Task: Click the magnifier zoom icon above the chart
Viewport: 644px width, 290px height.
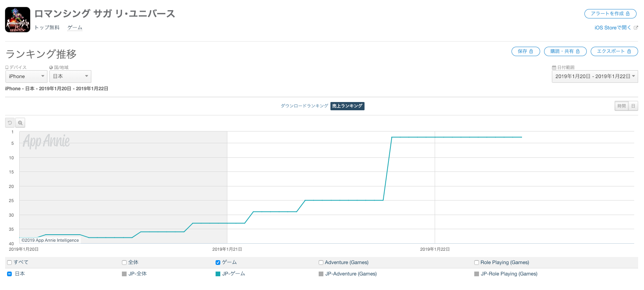Action: click(20, 123)
